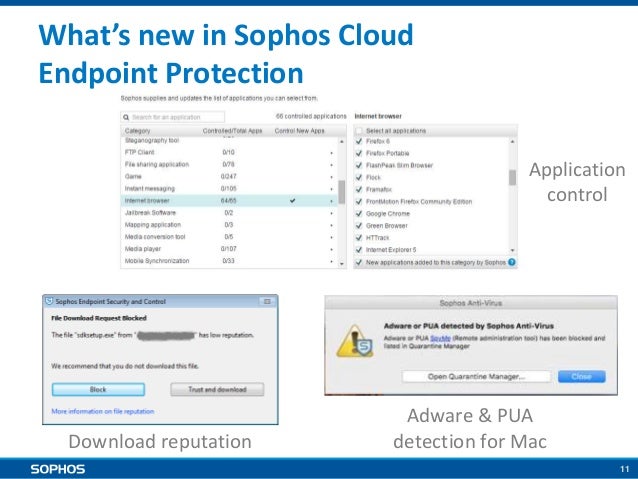Viewport: 638px width, 479px height.
Task: Sort by Controlled/Total Apps column header
Action: (232, 131)
